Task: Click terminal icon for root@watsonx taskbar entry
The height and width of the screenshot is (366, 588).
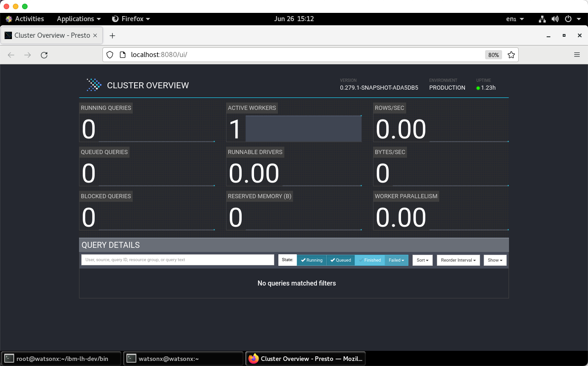Action: 8,359
